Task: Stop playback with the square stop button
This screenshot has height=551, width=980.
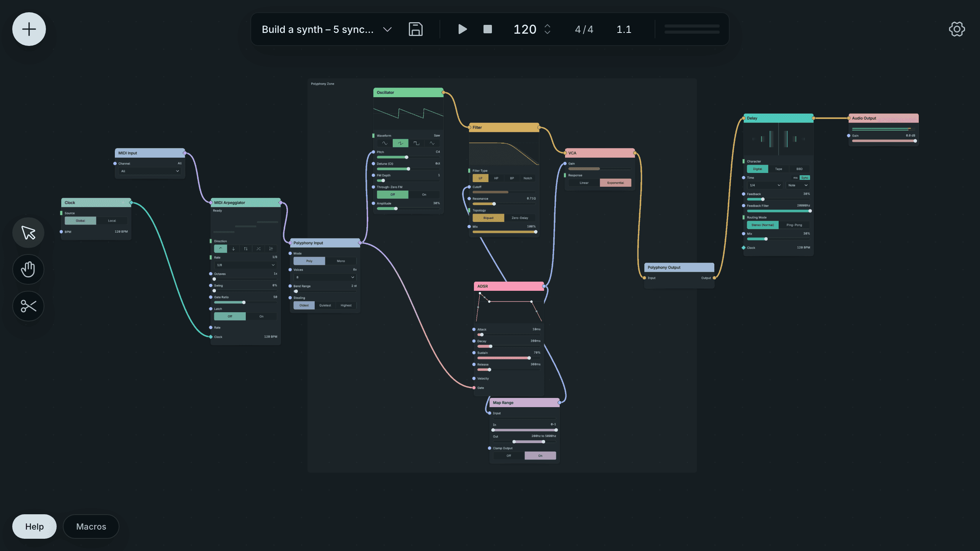Action: pos(487,29)
